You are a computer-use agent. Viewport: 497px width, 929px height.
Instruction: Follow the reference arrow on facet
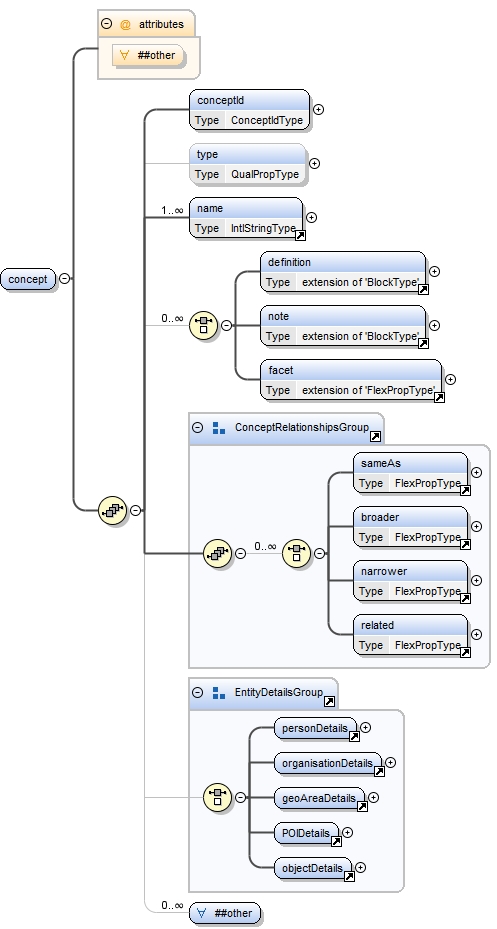tap(440, 398)
